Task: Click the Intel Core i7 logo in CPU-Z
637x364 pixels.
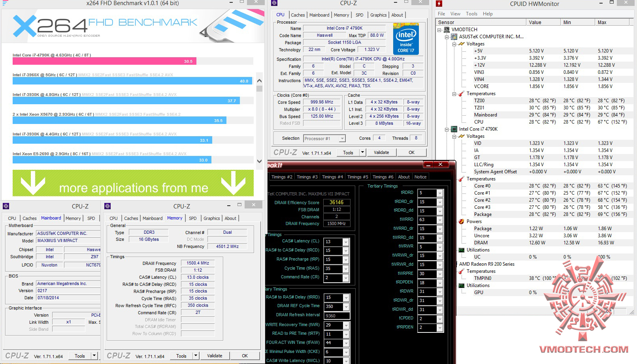Action: [406, 39]
